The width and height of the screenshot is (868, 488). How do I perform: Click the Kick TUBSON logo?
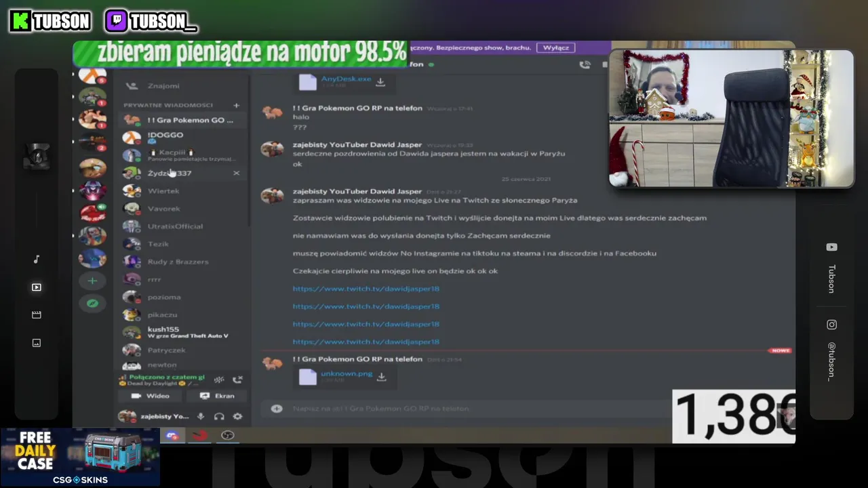(51, 22)
